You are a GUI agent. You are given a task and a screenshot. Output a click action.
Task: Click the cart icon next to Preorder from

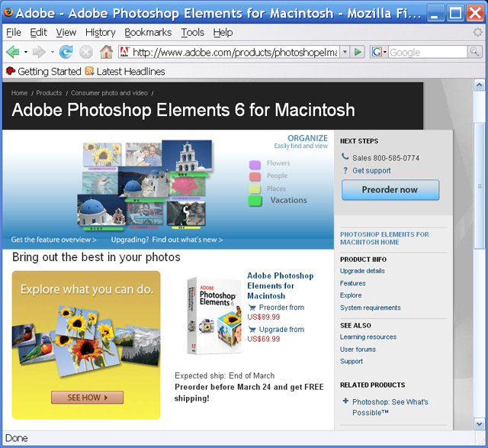(252, 308)
